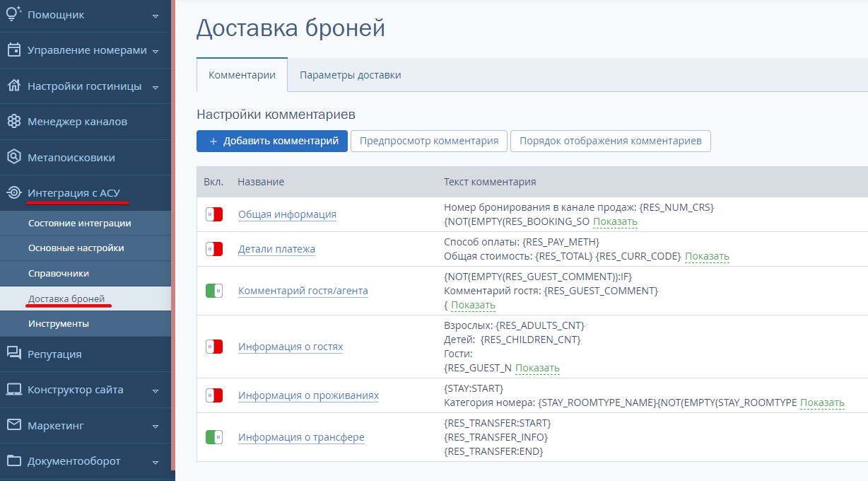Click the calendar icon beside Управление номерами
Screen dimensions: 868x481
point(13,50)
